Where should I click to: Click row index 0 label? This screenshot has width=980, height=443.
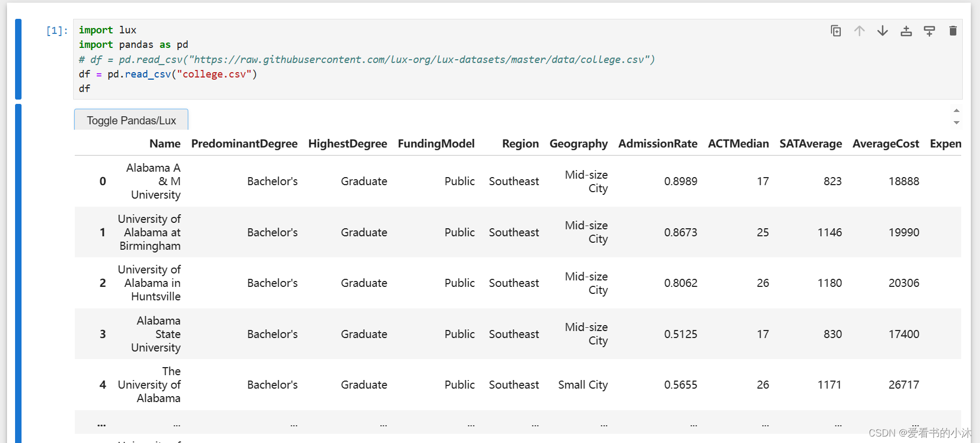click(103, 181)
